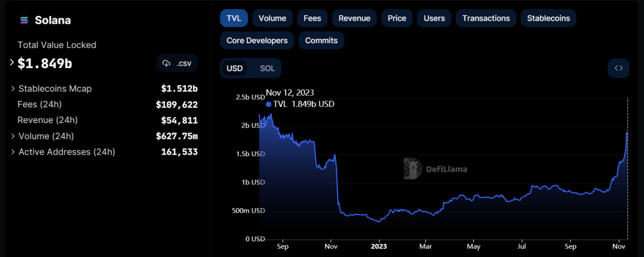Click the 2.5b USD y-axis label
The width and height of the screenshot is (644, 257).
(x=250, y=97)
